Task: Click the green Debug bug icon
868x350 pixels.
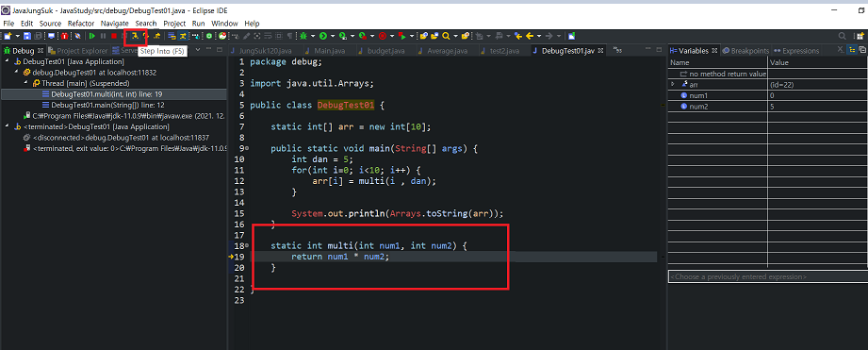Action: (303, 36)
